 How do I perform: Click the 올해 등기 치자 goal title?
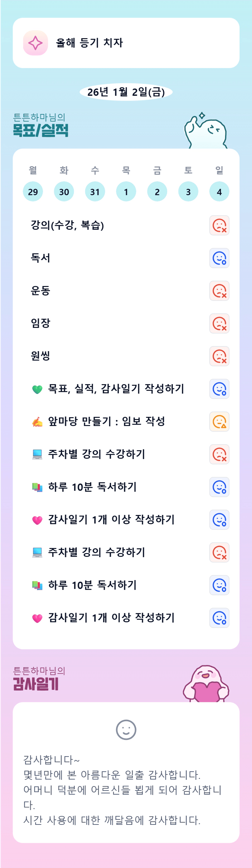[x=89, y=43]
